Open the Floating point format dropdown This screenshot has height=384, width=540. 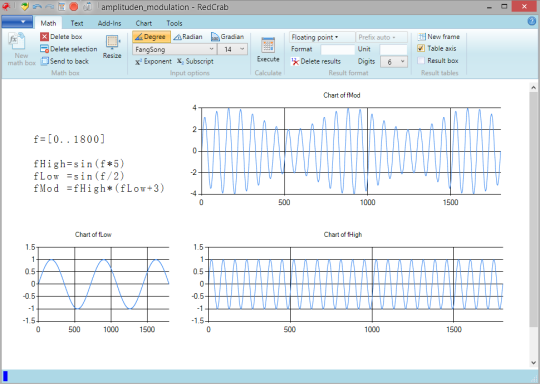[322, 37]
